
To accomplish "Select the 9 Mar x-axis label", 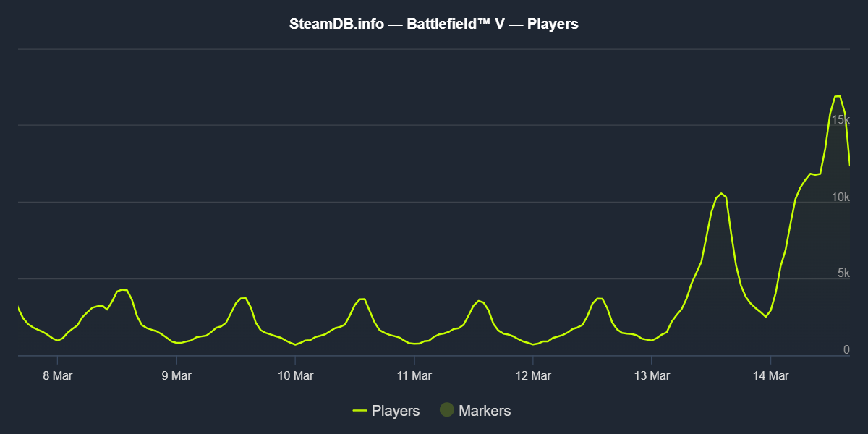I will coord(176,375).
